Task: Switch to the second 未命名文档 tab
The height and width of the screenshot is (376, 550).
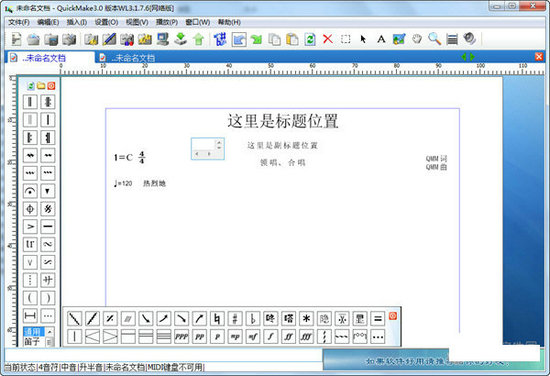Action: point(127,58)
